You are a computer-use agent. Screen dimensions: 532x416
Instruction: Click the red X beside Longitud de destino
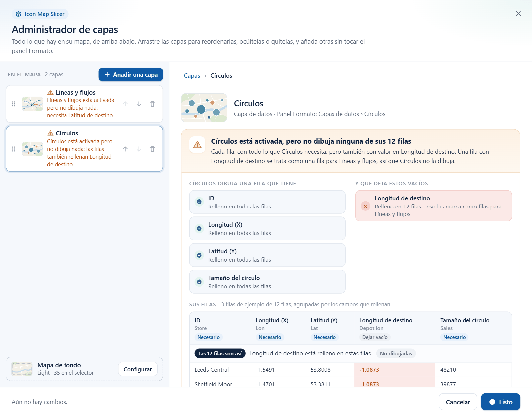pyautogui.click(x=365, y=207)
